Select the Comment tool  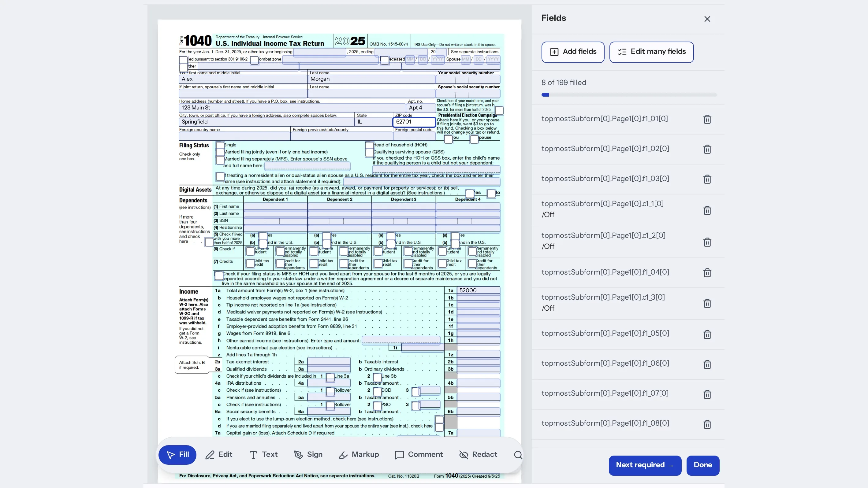pos(419,455)
